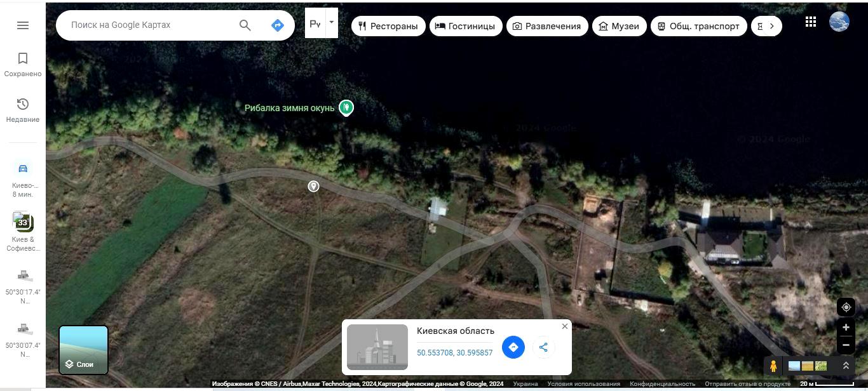
Task: Show my current location
Action: (846, 307)
